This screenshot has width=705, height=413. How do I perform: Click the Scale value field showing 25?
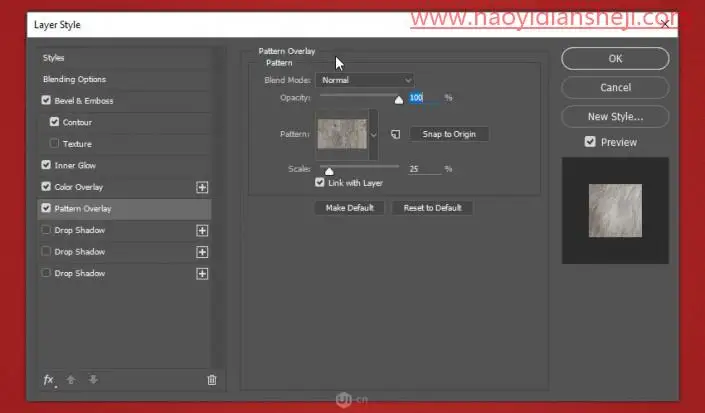pos(424,169)
